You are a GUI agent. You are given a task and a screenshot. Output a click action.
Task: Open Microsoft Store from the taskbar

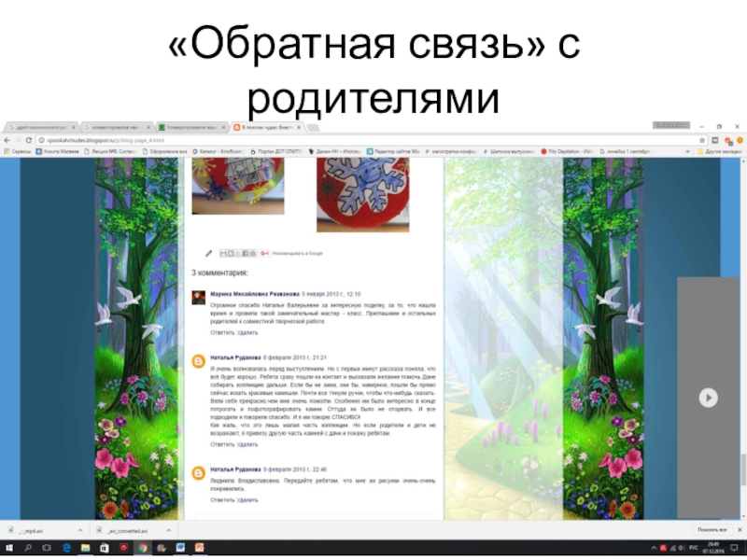click(x=105, y=548)
